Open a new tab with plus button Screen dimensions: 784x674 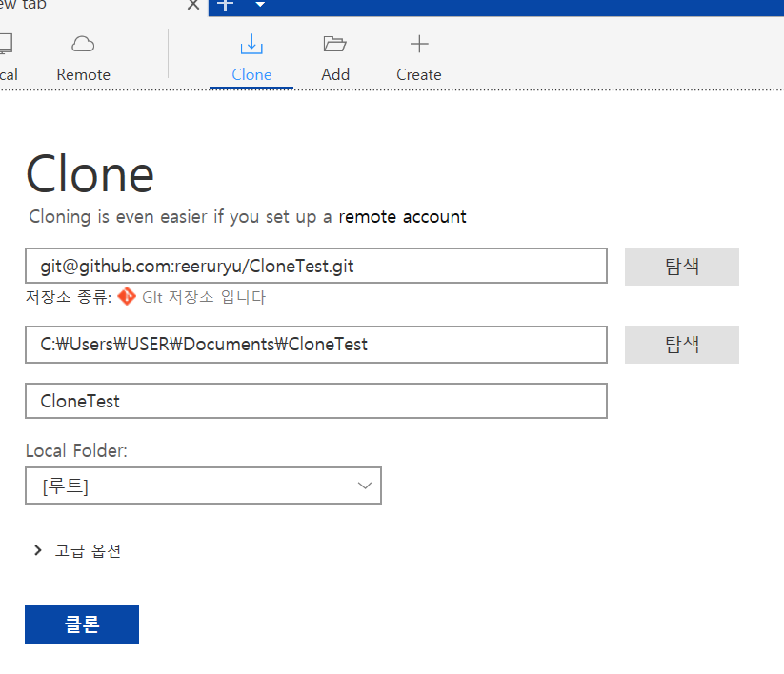[x=226, y=5]
